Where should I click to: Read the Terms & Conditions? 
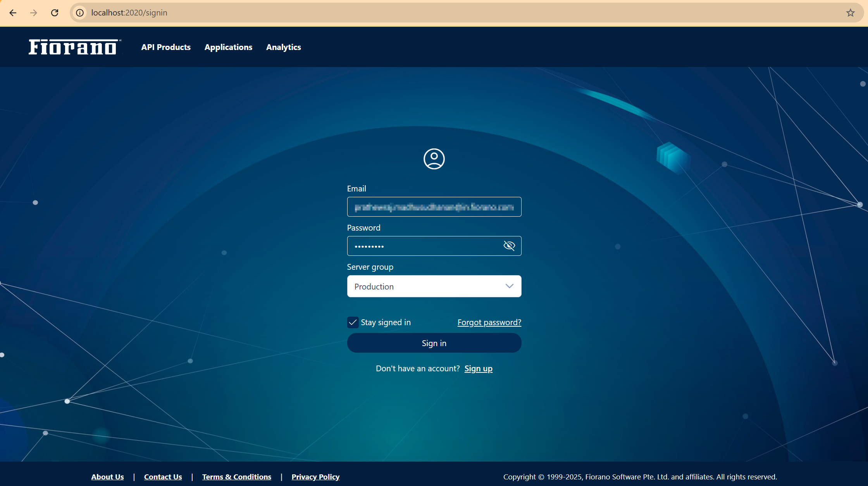[x=237, y=477]
